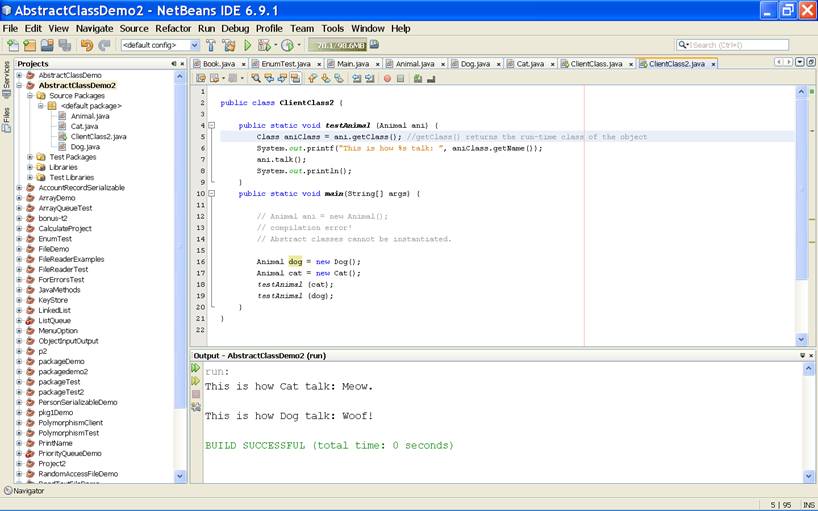Open the Refactor menu
The image size is (818, 511).
(173, 29)
